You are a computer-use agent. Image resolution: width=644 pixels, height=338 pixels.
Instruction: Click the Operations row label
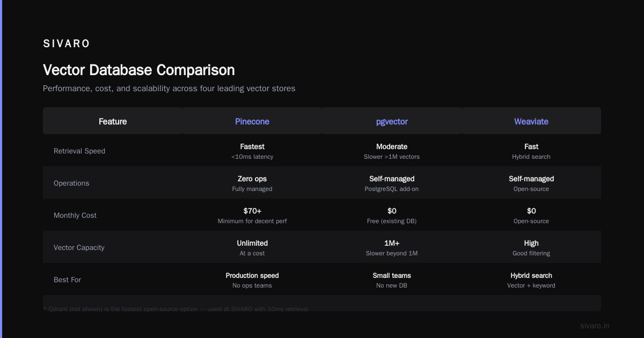click(71, 183)
